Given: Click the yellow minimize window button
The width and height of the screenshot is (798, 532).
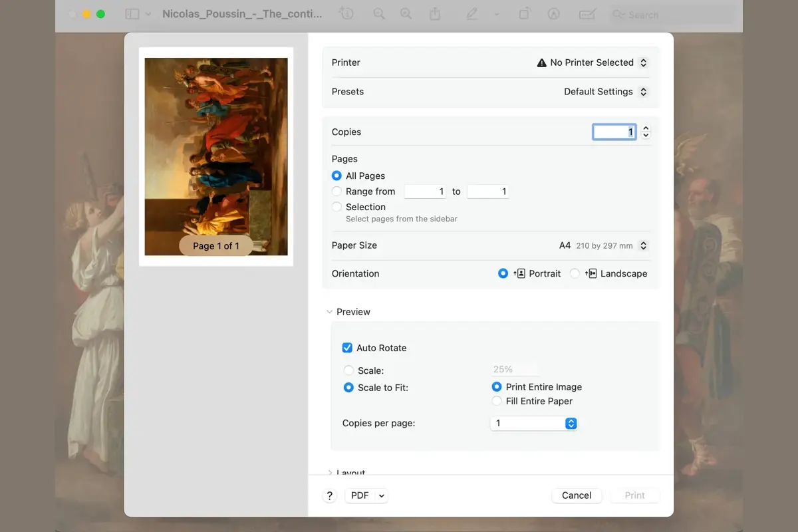Looking at the screenshot, I should (86, 14).
